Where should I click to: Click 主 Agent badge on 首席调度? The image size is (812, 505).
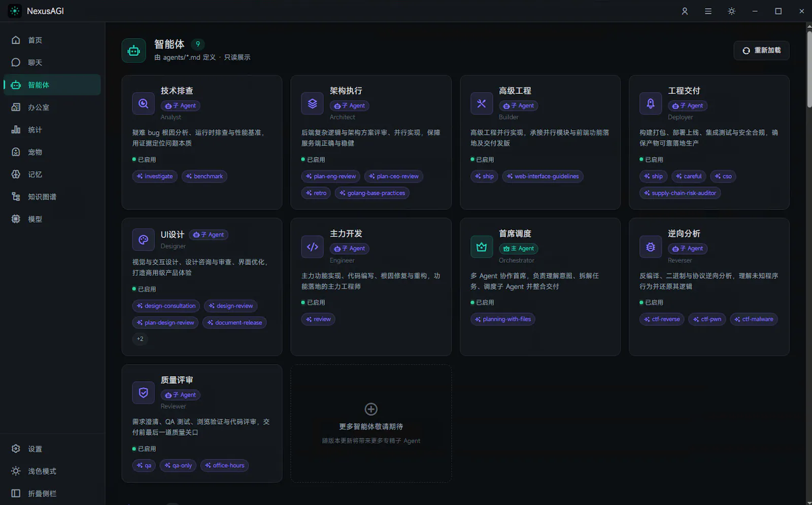(x=518, y=249)
